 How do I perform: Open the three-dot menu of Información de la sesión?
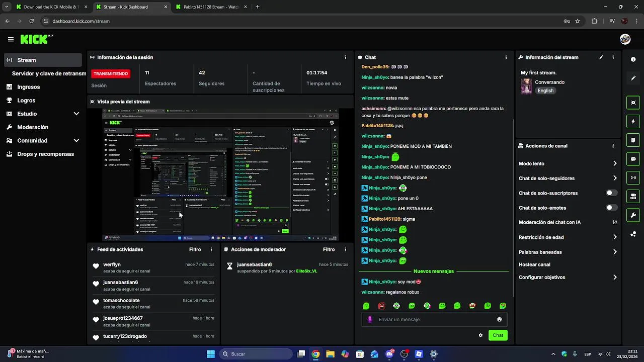click(x=345, y=57)
